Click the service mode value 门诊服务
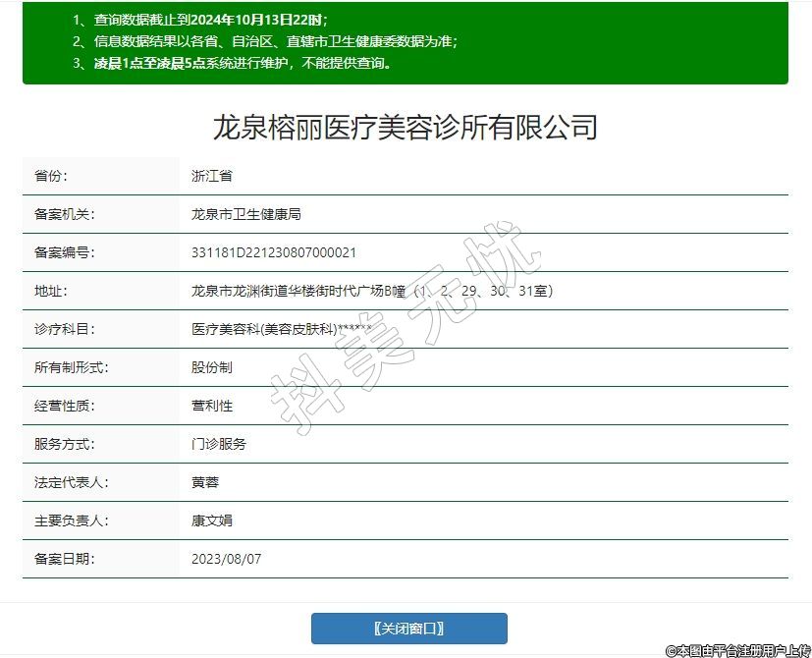812x658 pixels. 218,444
